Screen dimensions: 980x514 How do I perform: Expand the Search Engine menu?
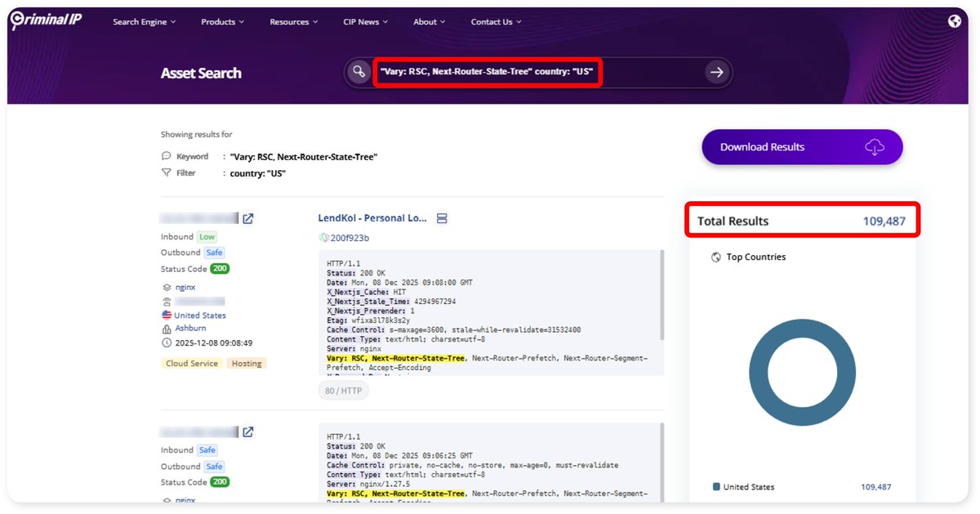[144, 22]
